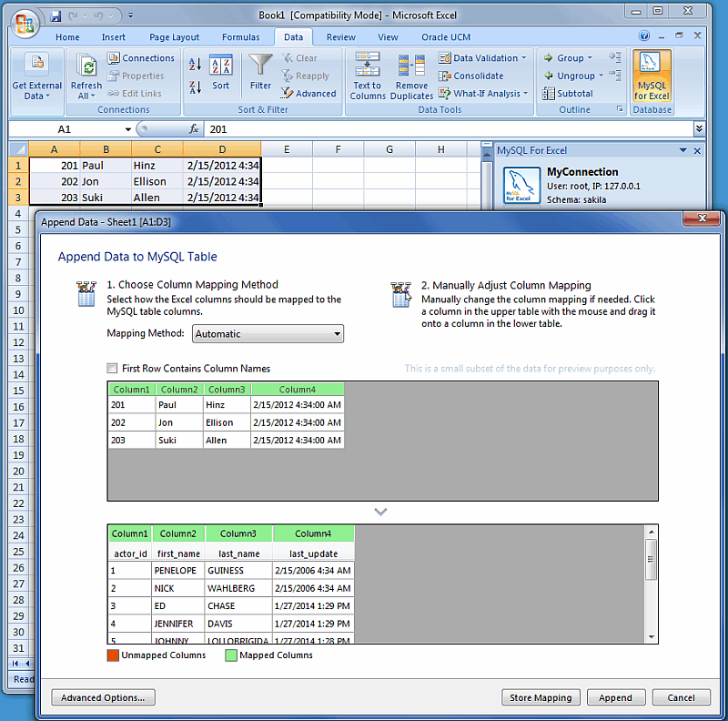Click the Store Mapping button
This screenshot has height=721, width=728.
point(541,697)
